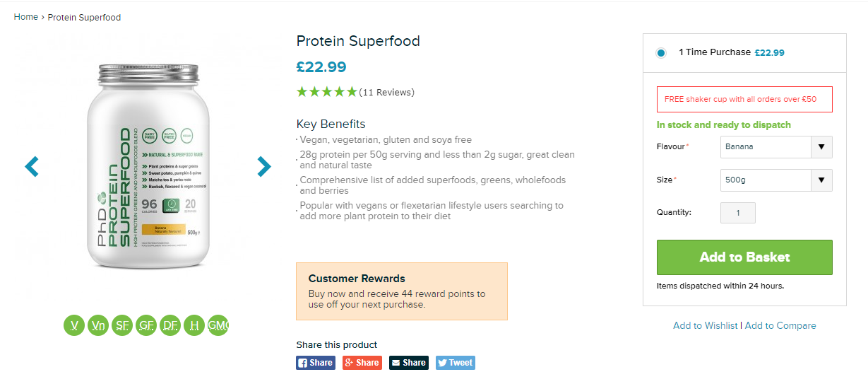Image resolution: width=868 pixels, height=384 pixels.
Task: Click the V dietary badge
Action: (74, 325)
